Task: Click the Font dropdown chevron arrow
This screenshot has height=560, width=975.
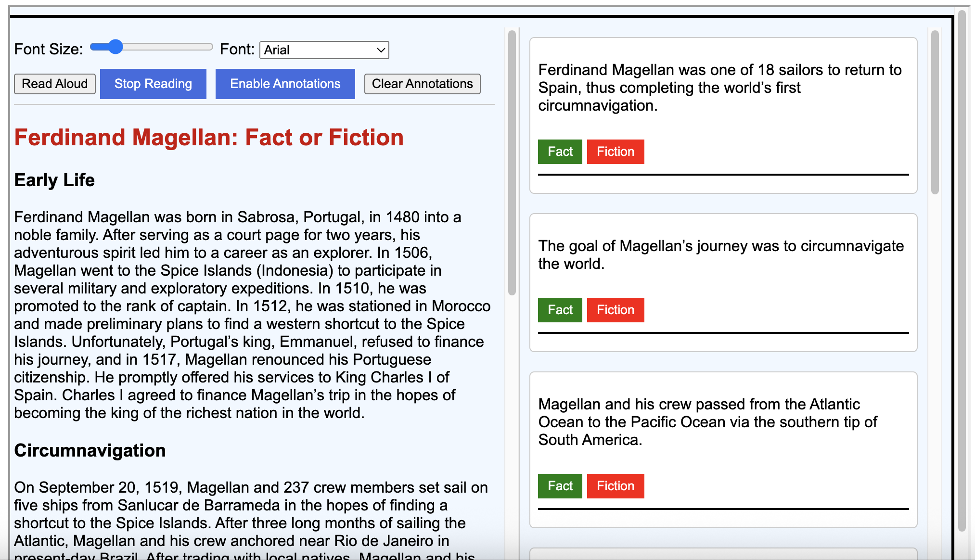Action: point(381,50)
